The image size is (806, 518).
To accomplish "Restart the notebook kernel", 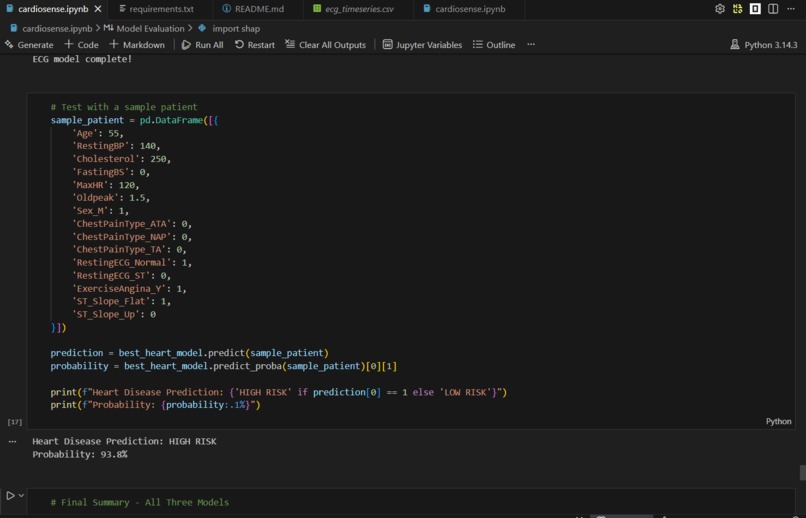I will 255,45.
